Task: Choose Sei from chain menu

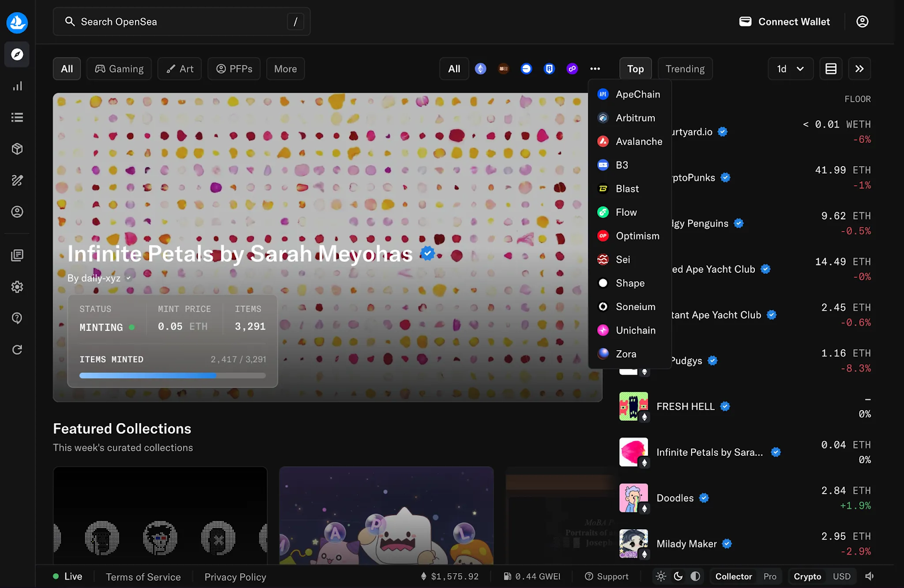Action: point(629,260)
